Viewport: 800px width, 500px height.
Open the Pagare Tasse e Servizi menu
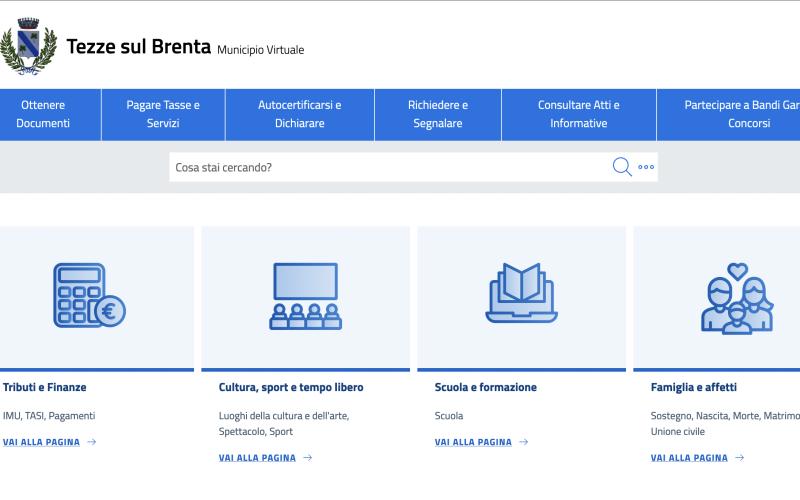(163, 114)
